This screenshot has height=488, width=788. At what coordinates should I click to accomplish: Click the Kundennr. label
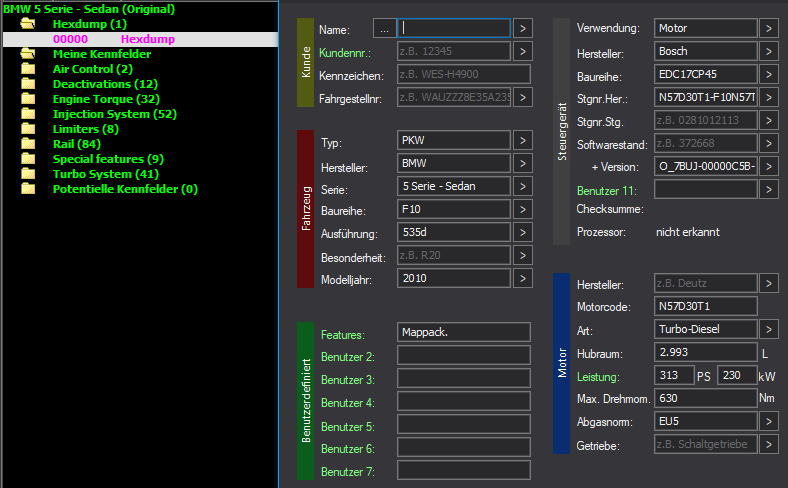coord(345,53)
